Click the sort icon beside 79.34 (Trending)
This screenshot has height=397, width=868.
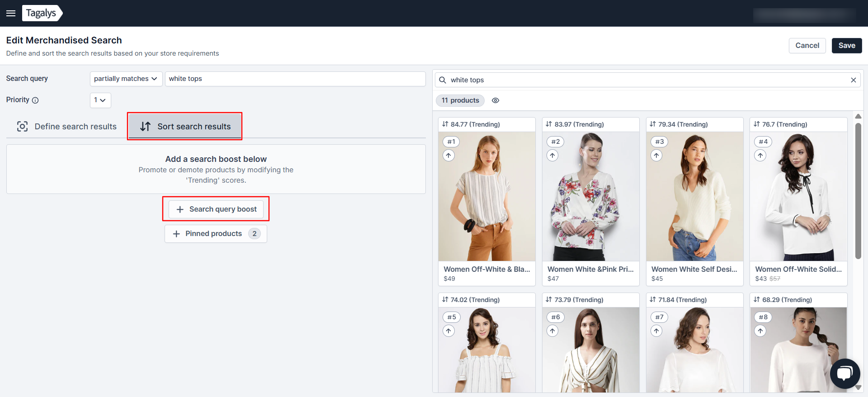point(653,124)
